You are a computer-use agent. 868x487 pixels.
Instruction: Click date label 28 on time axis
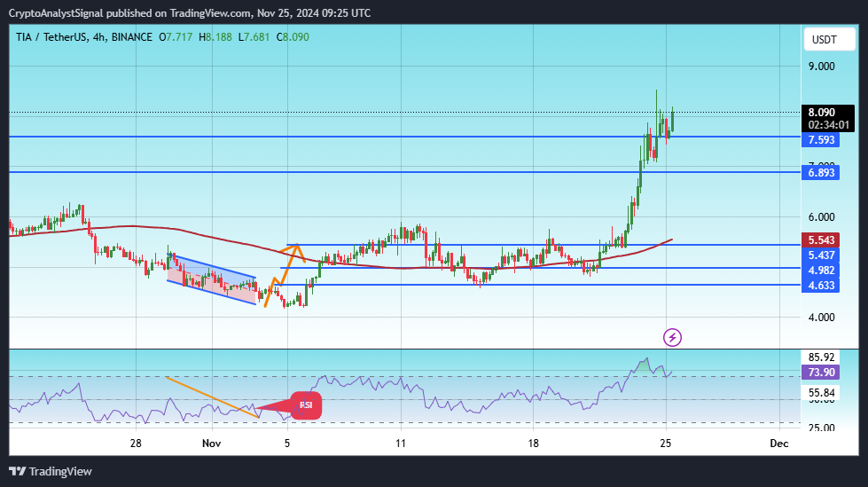(x=136, y=444)
